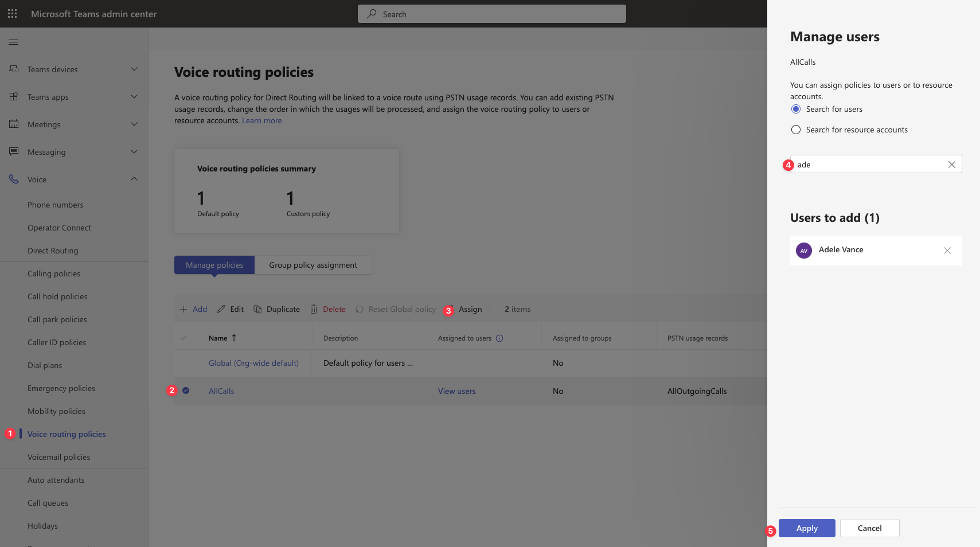Screen dimensions: 980x547
Task: Expand the Messaging section chevron
Action: (x=134, y=151)
